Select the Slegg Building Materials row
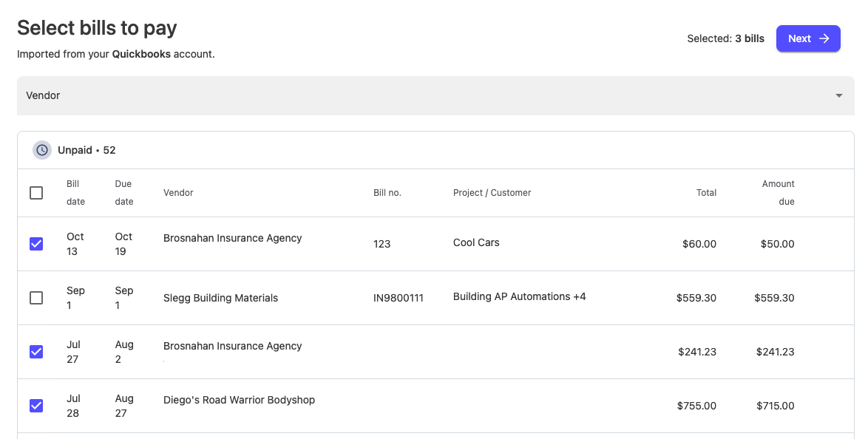 pos(435,298)
